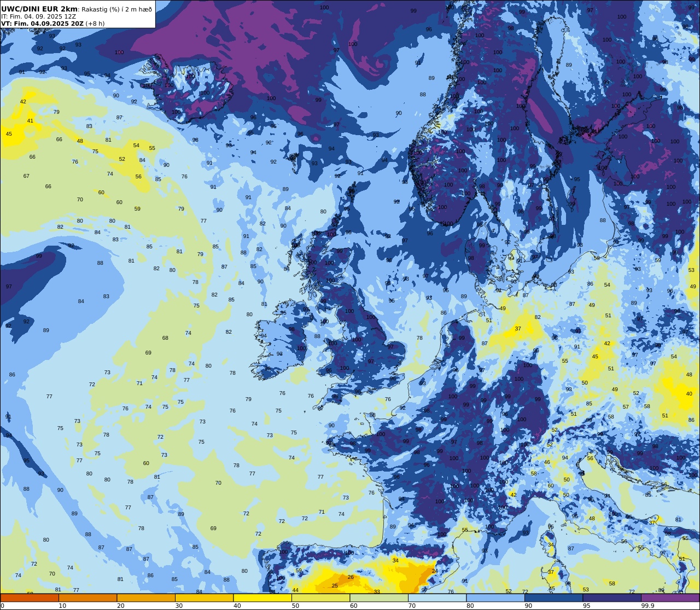Pick the 60–70 pale green legend swatch
Image resolution: width=700 pixels, height=610 pixels.
pos(379,597)
